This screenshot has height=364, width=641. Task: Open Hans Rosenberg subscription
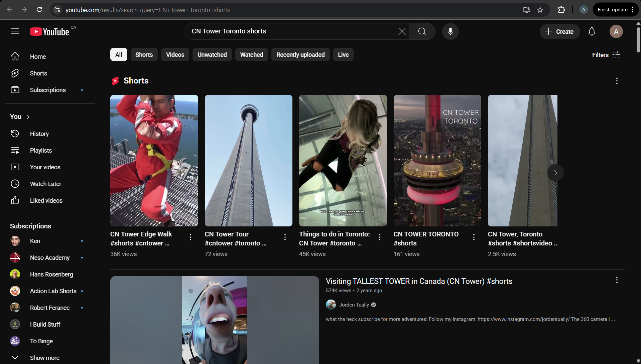50,274
